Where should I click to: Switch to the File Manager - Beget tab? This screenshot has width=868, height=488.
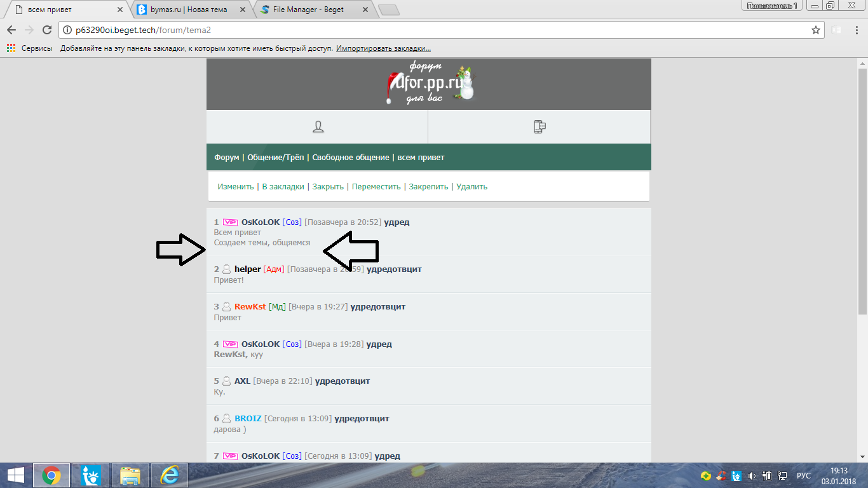click(311, 10)
